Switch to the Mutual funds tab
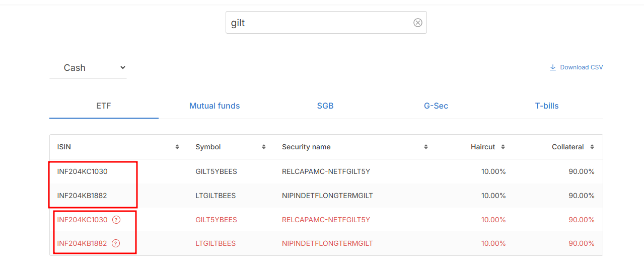The image size is (644, 279). 214,106
